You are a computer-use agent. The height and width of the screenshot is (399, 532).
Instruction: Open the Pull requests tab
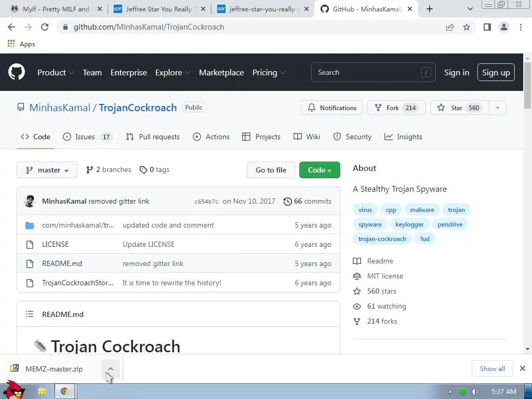tap(153, 137)
